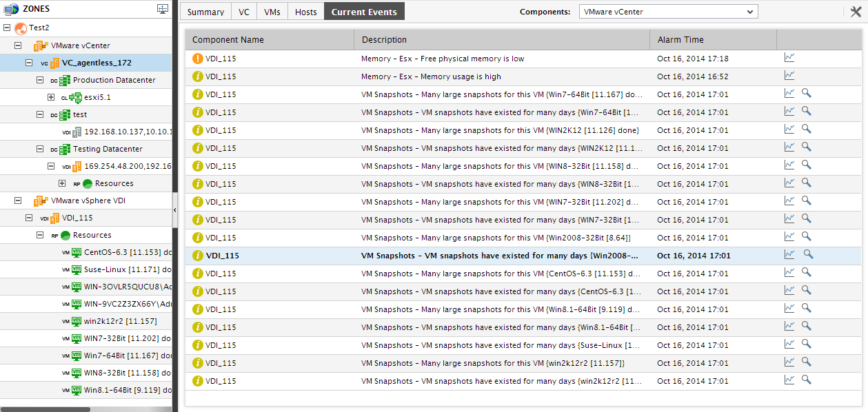Select WIN-3OVLR5QUCU8 VM in the tree
868x412 pixels.
[x=127, y=287]
